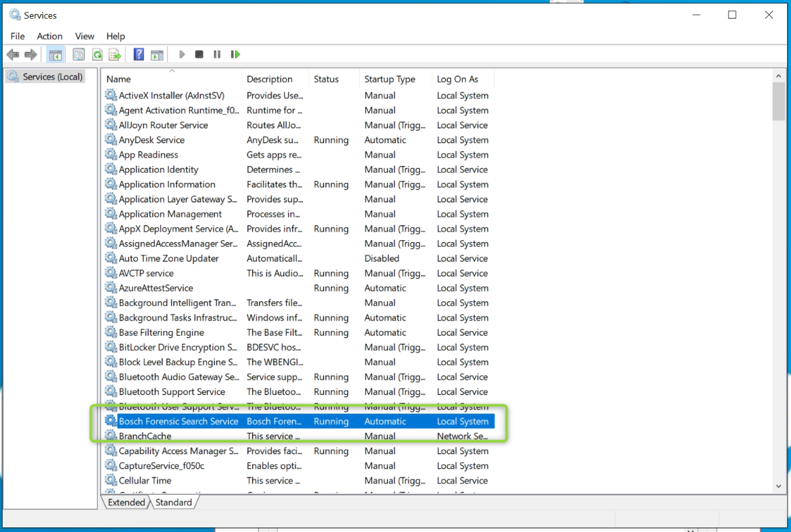The image size is (791, 532).
Task: Open the Properties toolbar icon
Action: pos(79,55)
